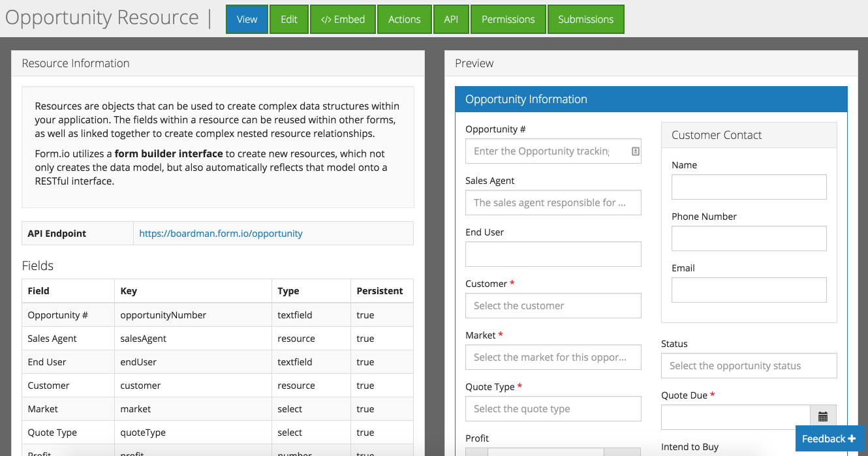
Task: View the Submissions tab
Action: [585, 20]
